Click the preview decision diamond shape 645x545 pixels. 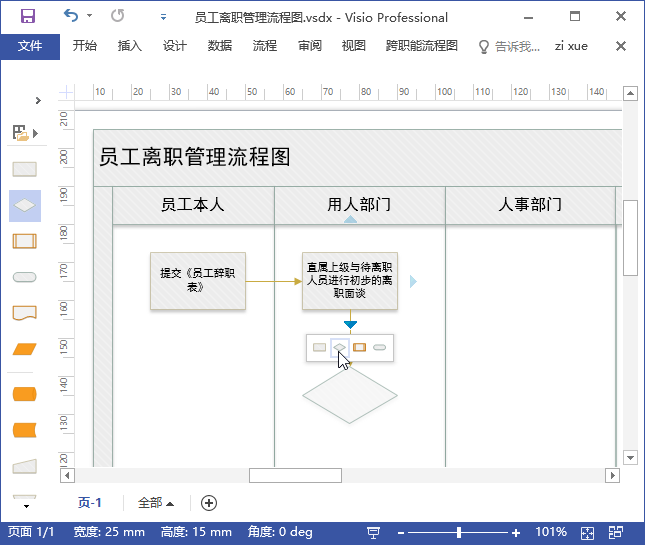coord(350,395)
